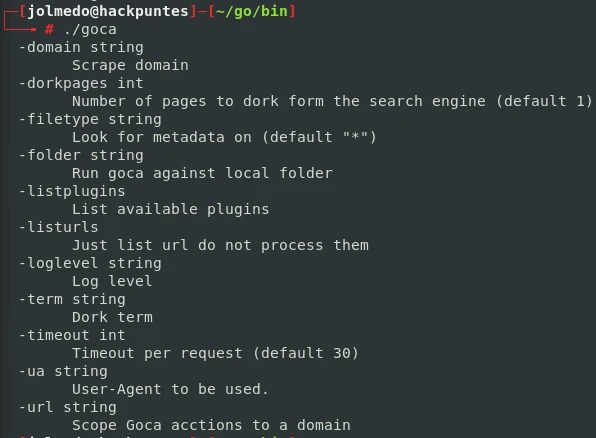Screen dimensions: 596x438
Task: Click the Dork term description text
Action: (x=113, y=317)
